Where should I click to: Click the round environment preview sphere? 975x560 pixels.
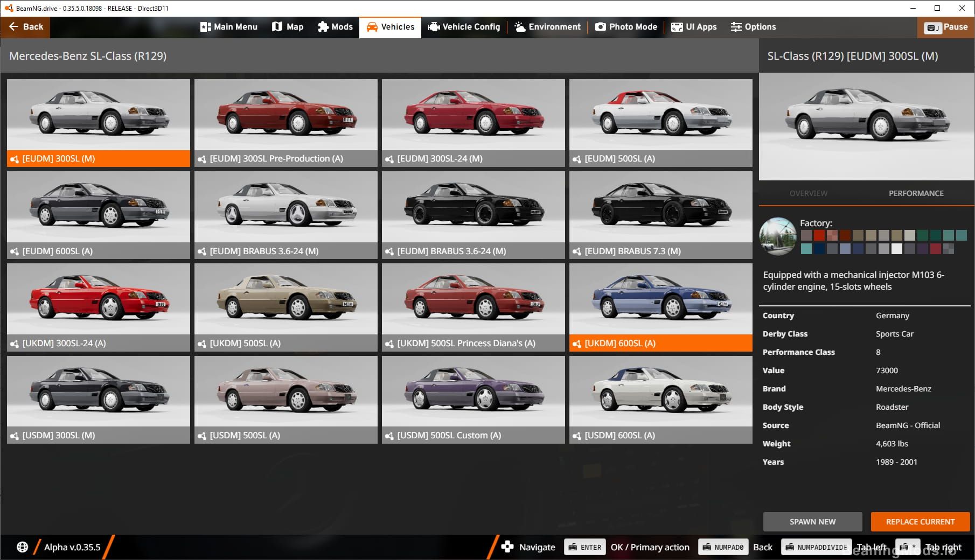tap(778, 236)
